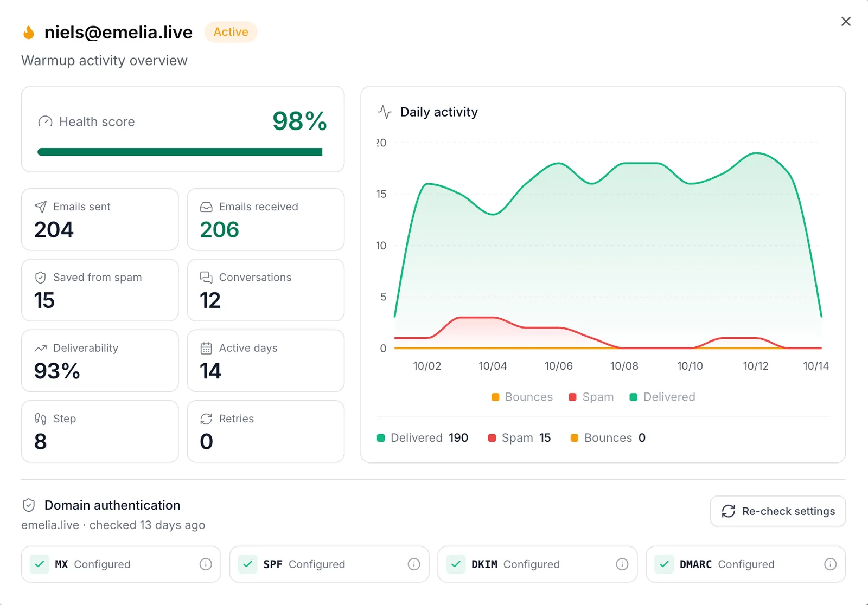Image resolution: width=868 pixels, height=605 pixels.
Task: Close the warmup overview dialog
Action: coord(846,21)
